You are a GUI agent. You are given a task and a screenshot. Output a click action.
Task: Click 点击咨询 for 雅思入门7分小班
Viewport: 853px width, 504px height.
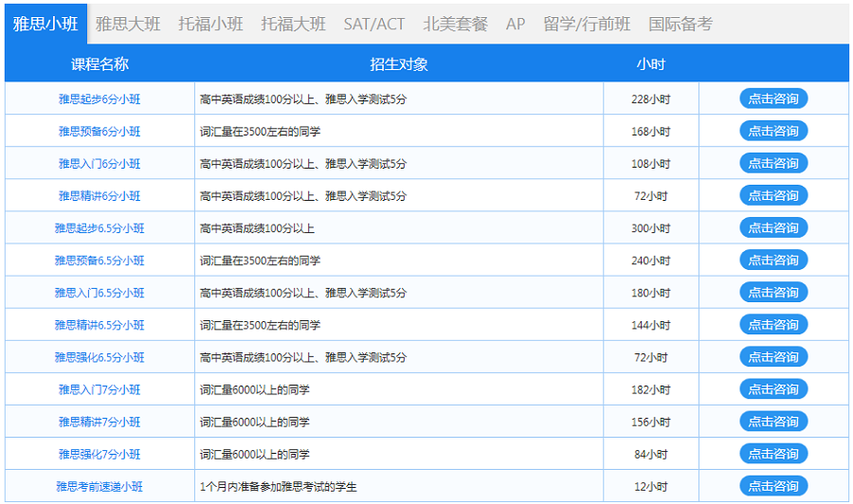click(x=773, y=388)
